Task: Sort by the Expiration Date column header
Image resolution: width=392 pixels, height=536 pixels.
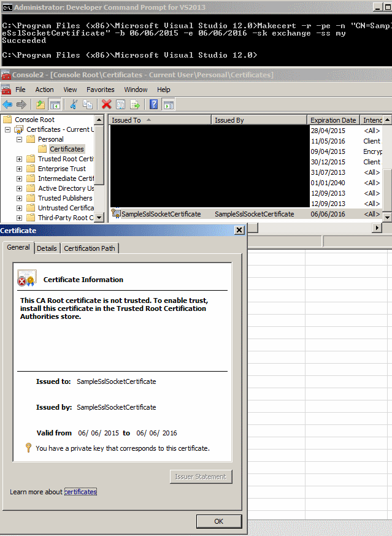Action: [334, 120]
